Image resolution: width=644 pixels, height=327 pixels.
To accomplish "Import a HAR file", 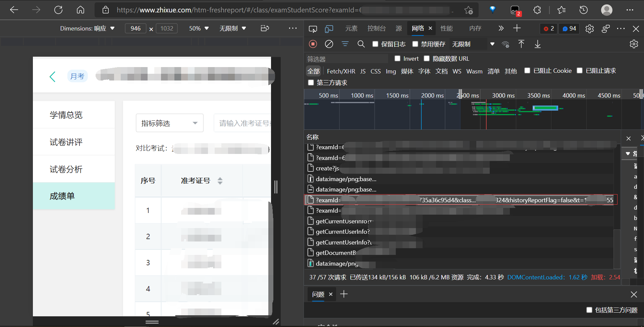I will [x=521, y=44].
